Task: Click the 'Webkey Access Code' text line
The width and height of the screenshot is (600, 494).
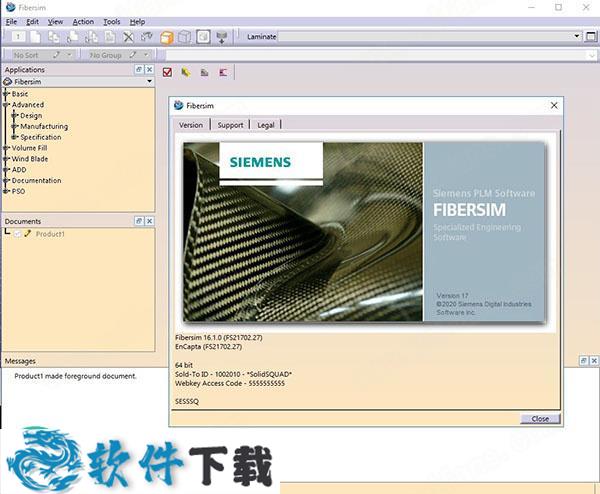Action: point(230,383)
